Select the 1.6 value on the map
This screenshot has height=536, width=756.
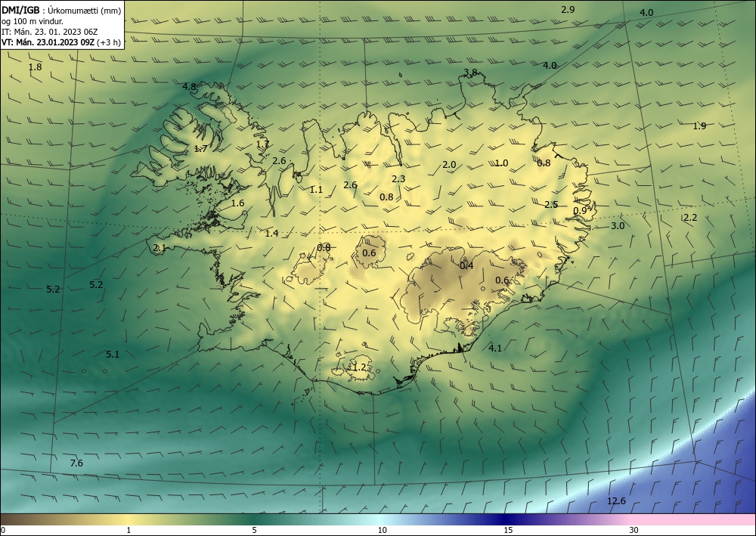coord(237,203)
